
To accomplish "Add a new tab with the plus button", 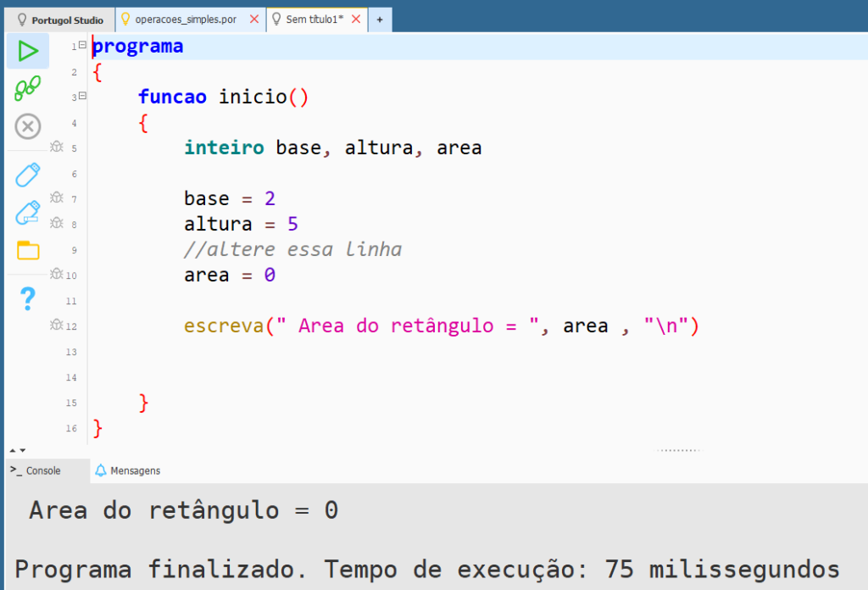I will tap(380, 19).
